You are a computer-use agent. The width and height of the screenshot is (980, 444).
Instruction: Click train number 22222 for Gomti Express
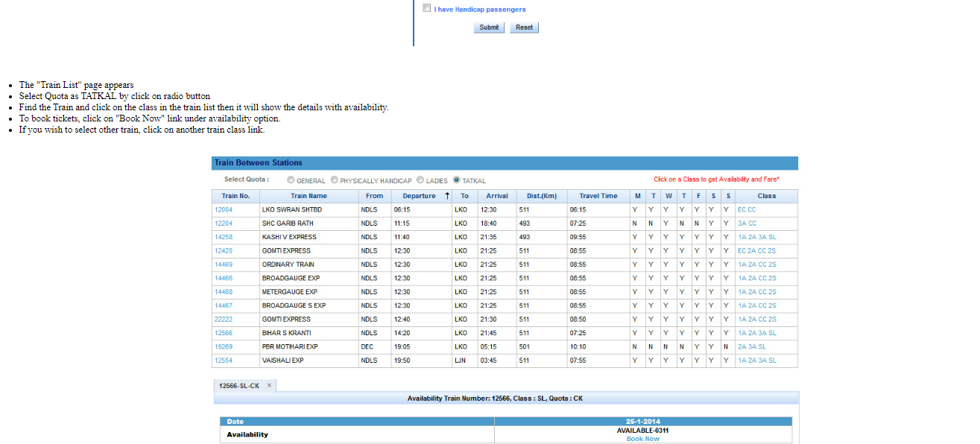point(224,319)
